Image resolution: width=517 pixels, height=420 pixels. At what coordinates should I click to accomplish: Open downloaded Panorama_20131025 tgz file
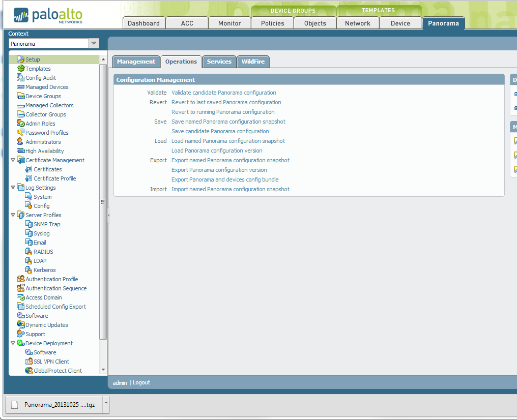(x=54, y=405)
